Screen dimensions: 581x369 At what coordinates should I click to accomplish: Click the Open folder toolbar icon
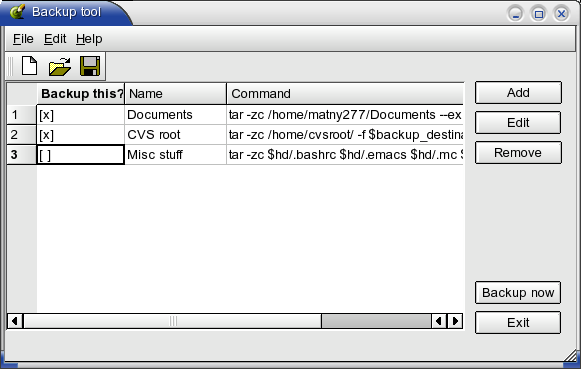(x=60, y=67)
